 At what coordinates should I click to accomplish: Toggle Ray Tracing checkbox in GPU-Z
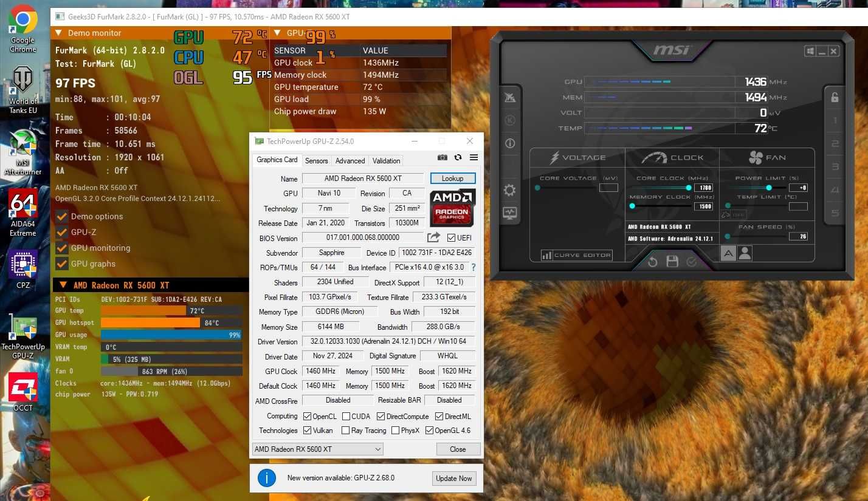[x=346, y=431]
